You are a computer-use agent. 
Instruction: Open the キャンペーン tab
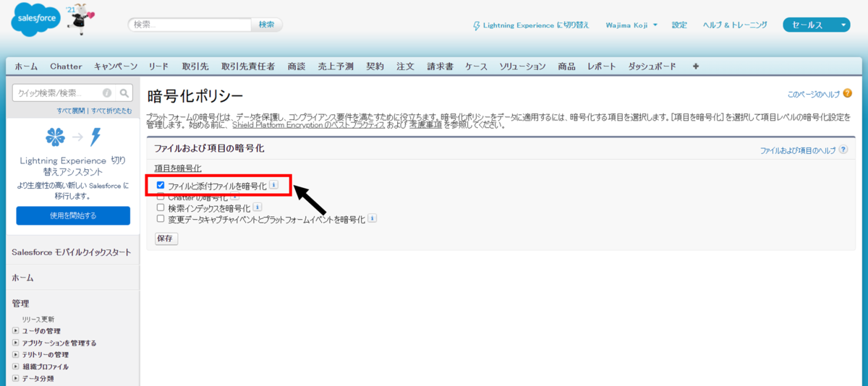point(116,67)
